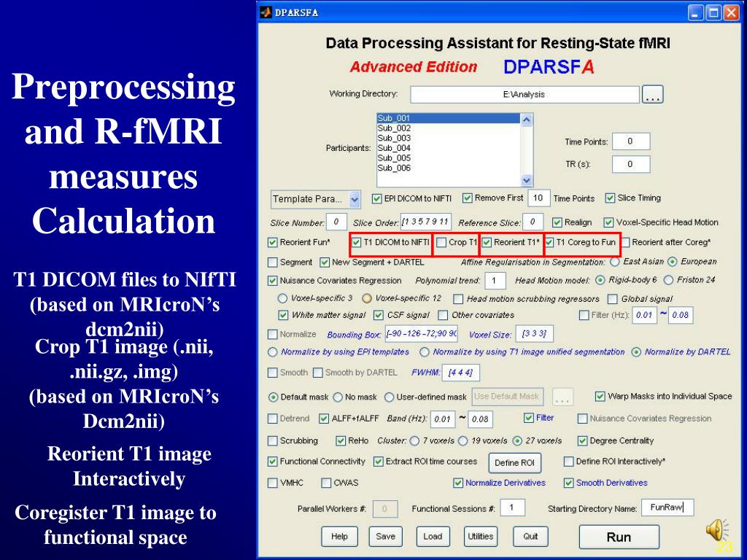Toggle Normalize Derivatives checkbox
The height and width of the screenshot is (560, 747).
pos(458,483)
